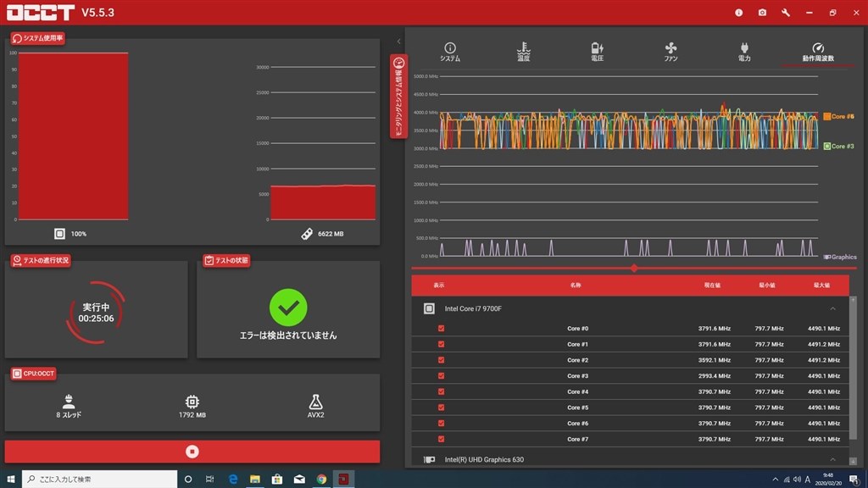Launch Microsoft Edge from the taskbar

pyautogui.click(x=232, y=480)
